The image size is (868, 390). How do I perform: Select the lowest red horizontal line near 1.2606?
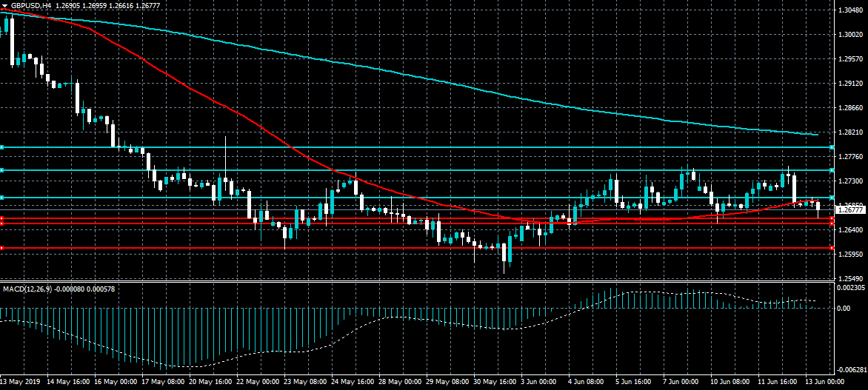(417, 248)
